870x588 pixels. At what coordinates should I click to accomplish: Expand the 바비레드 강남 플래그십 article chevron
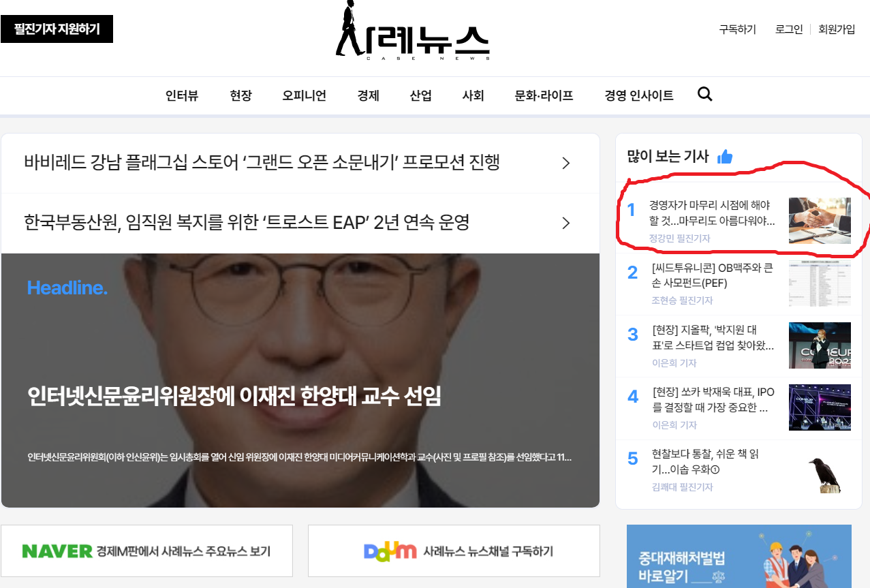click(x=565, y=163)
